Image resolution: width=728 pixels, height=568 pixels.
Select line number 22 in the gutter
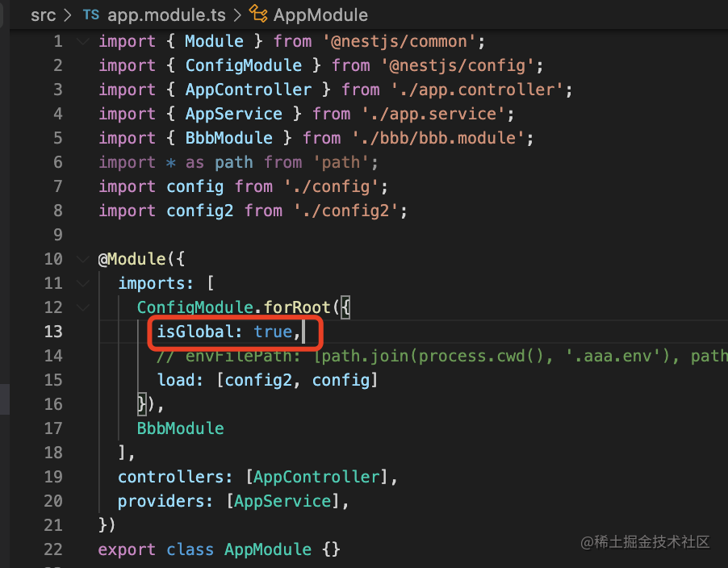53,549
